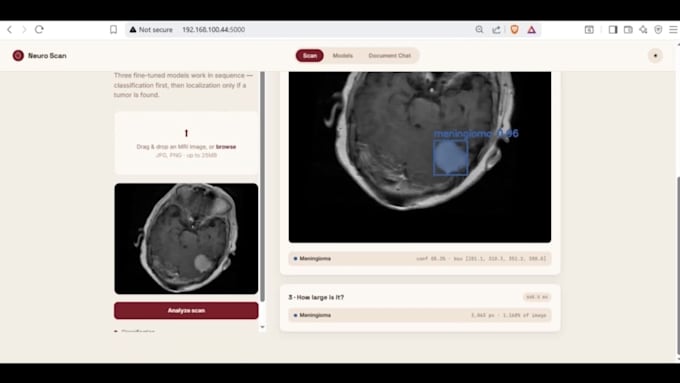This screenshot has width=680, height=383.
Task: Click the left panel vertical scrollbar
Action: pyautogui.click(x=262, y=187)
